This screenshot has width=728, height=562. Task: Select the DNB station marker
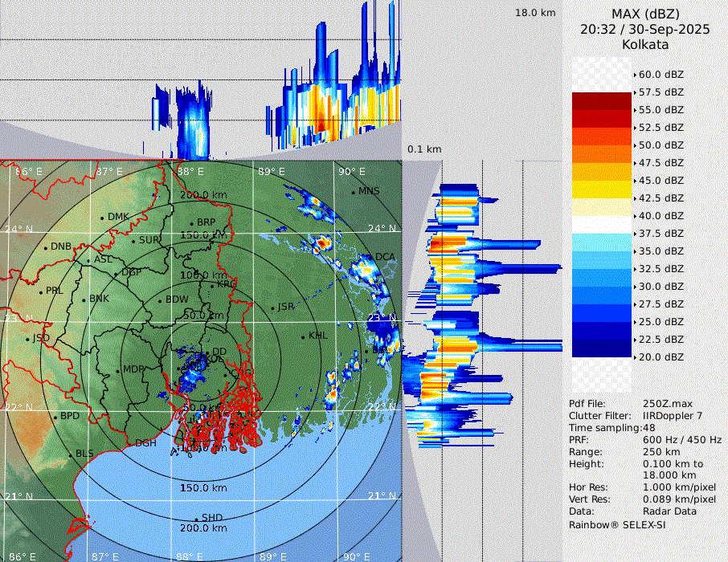pos(46,246)
